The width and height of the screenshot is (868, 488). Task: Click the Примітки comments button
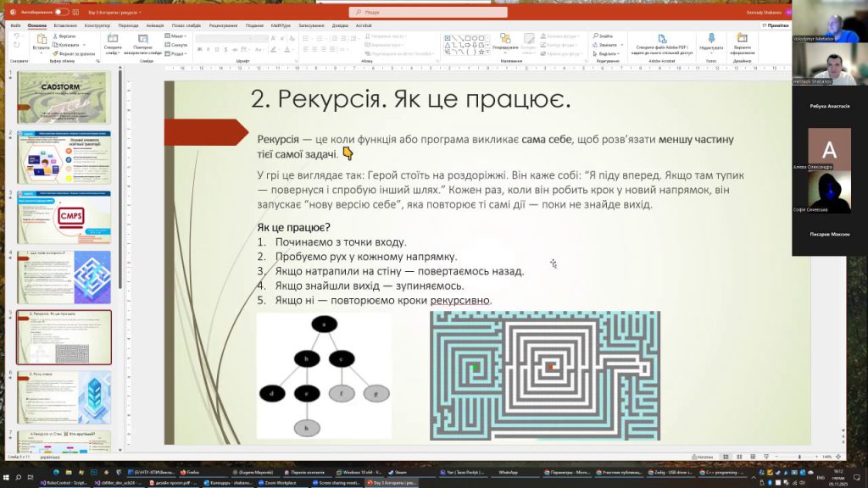tap(771, 25)
